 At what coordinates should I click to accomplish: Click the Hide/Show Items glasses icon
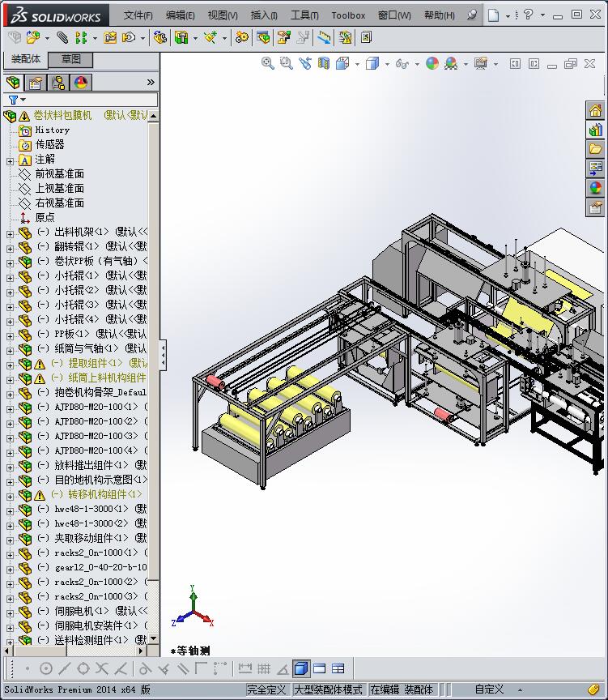(402, 64)
